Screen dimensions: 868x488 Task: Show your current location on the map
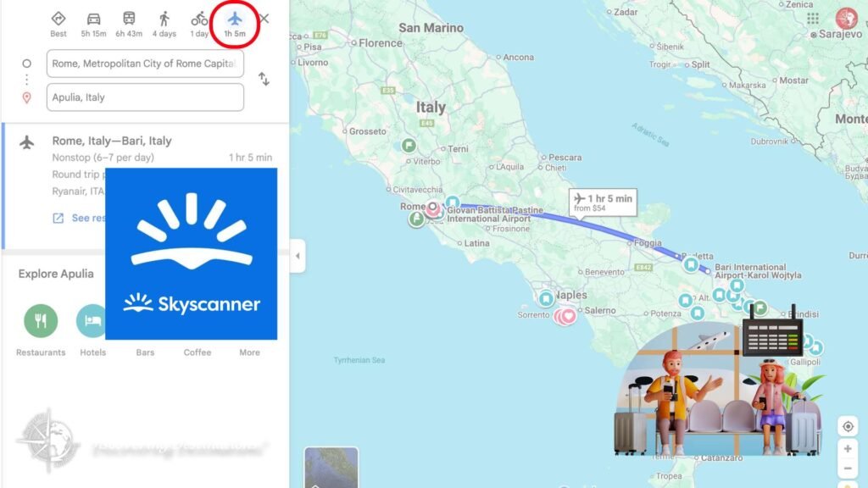(x=848, y=427)
